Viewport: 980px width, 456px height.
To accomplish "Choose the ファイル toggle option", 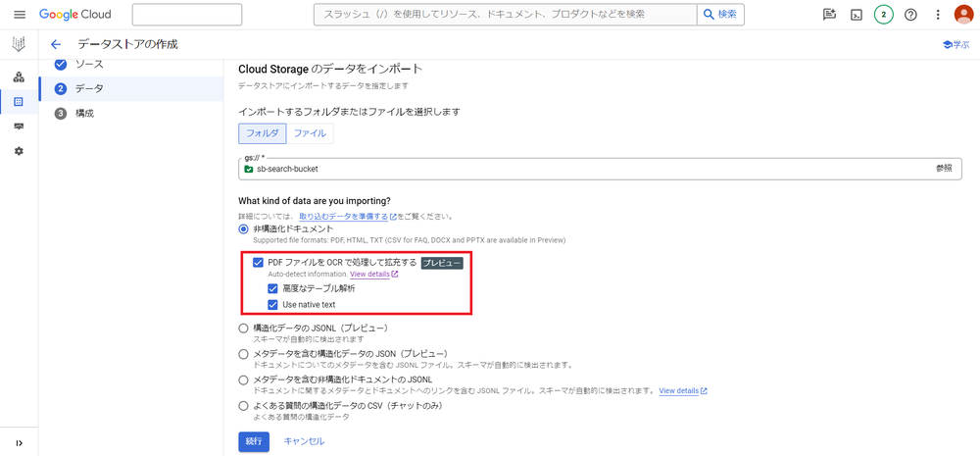I will tap(310, 133).
